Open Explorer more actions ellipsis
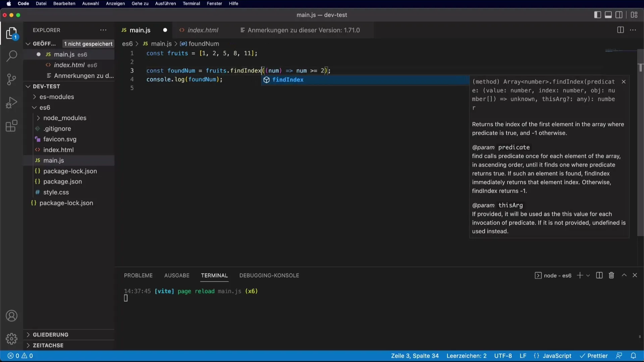Screen dimensions: 644x362 (x=103, y=30)
